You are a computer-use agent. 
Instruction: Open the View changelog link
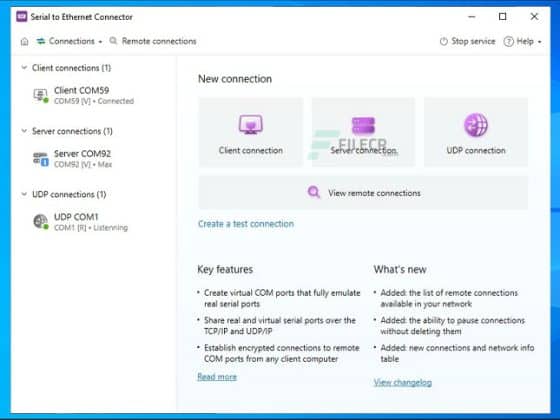[x=403, y=382]
